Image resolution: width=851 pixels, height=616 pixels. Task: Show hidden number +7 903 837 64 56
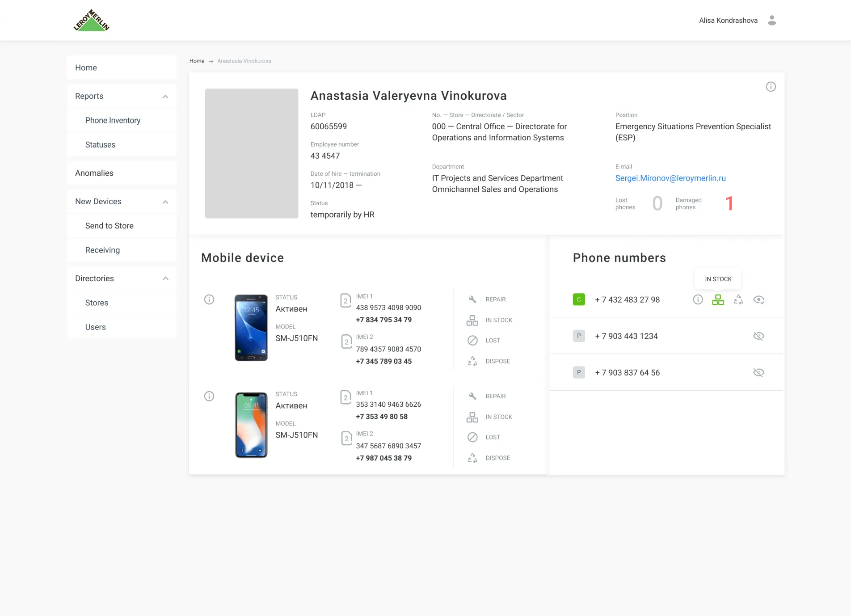coord(758,373)
